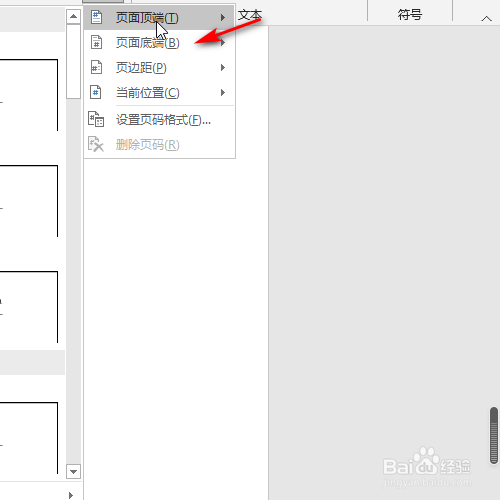Click the 页面底端 page-number icon
500x500 pixels.
[97, 42]
